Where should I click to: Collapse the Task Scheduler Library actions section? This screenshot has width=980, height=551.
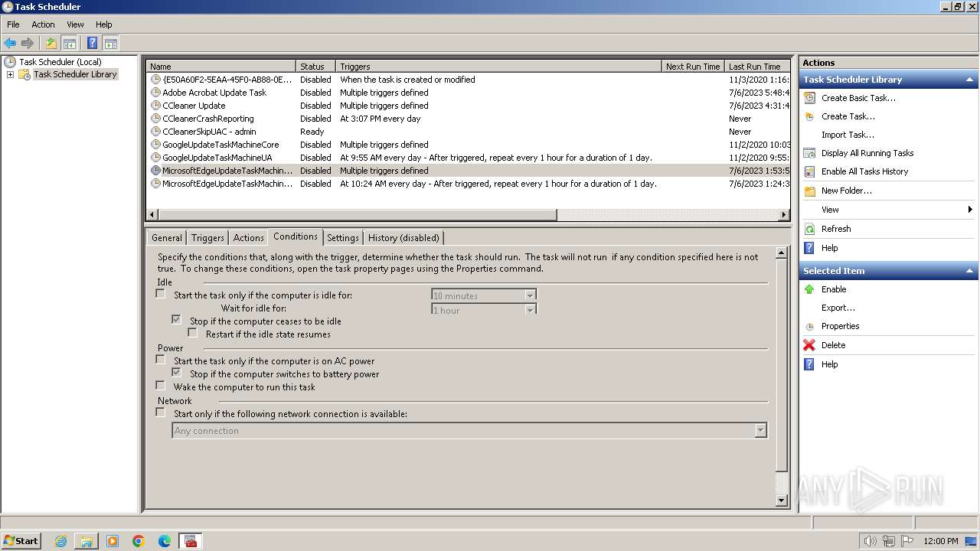pos(969,80)
